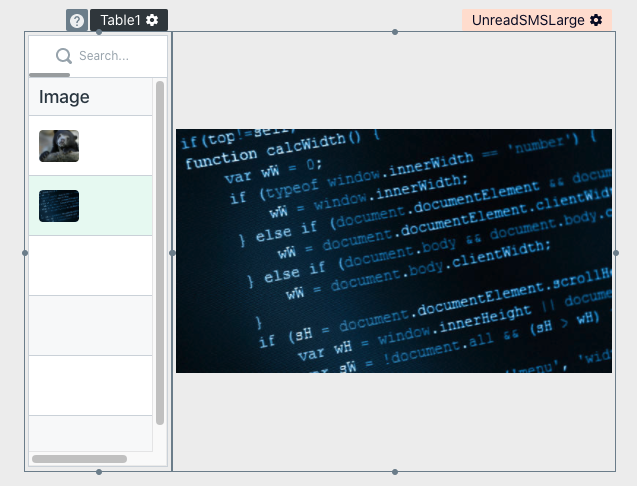Open UnreadSMSLarge widget settings gear

coord(596,20)
